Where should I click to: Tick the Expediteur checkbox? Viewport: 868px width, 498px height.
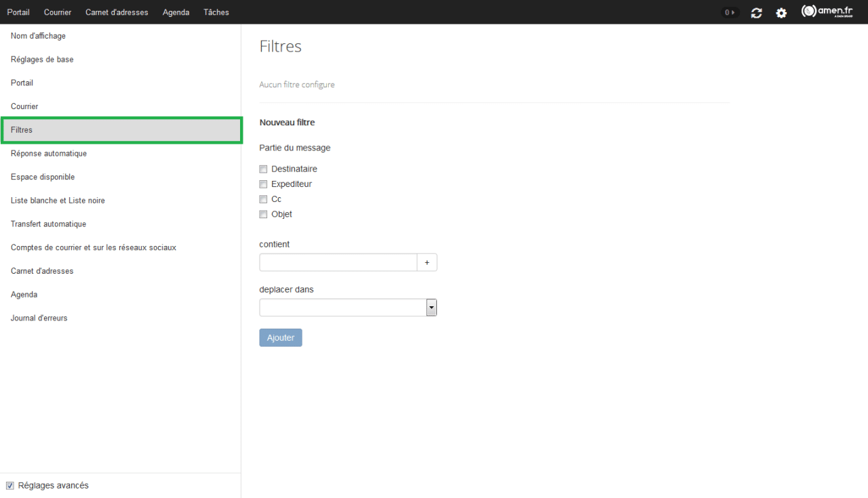pos(264,184)
